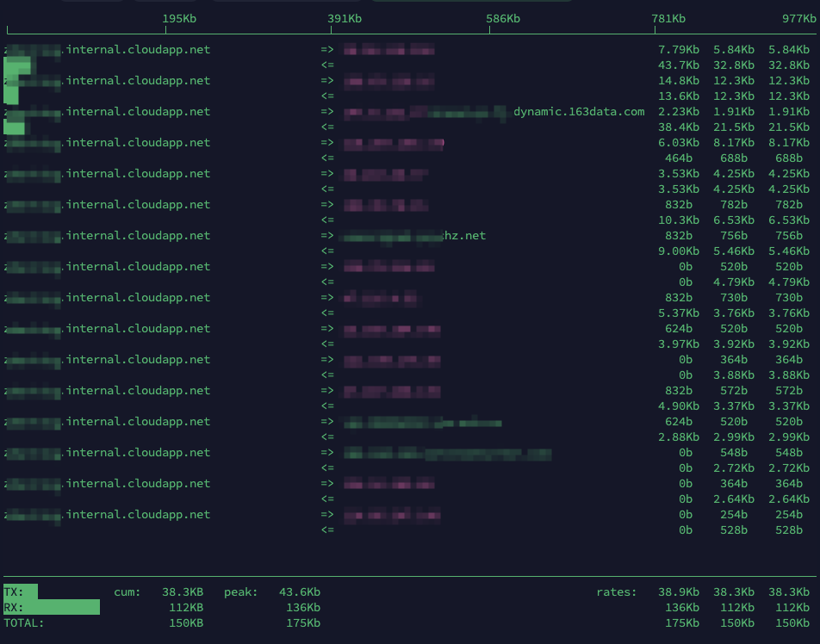
Task: Click the cum: label in the summary
Action: tap(127, 592)
